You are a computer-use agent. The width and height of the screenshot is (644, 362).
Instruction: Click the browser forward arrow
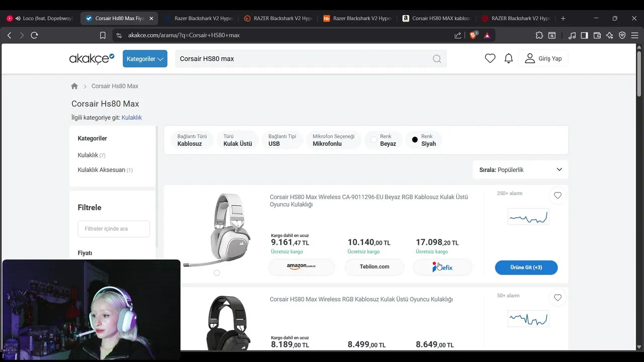(x=22, y=35)
